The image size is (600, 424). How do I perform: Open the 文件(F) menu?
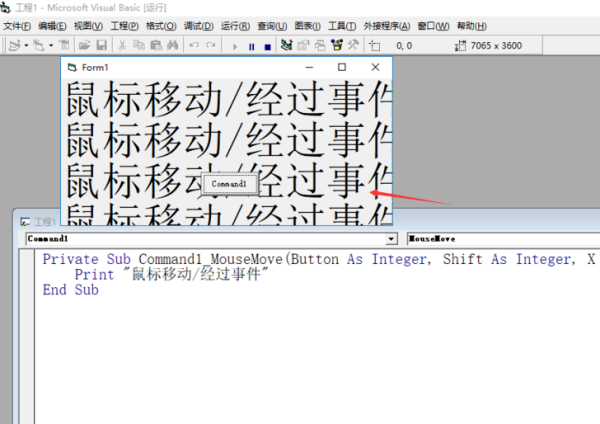[x=17, y=26]
